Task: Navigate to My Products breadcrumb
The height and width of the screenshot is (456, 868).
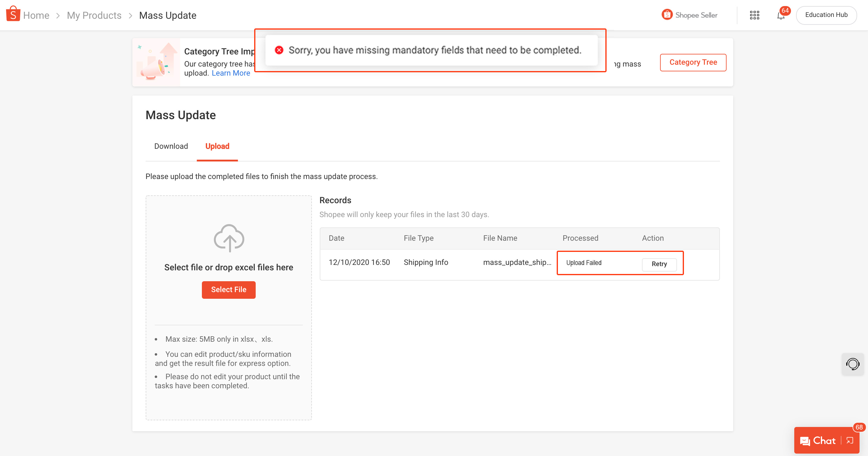Action: click(x=94, y=15)
